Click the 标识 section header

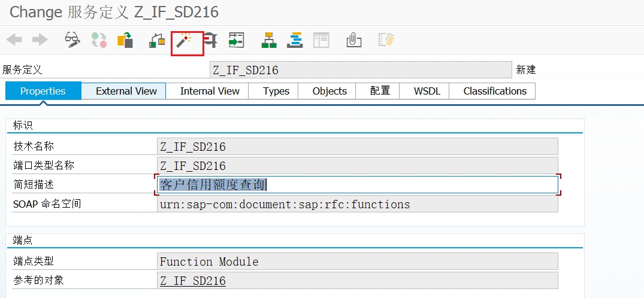[x=23, y=126]
